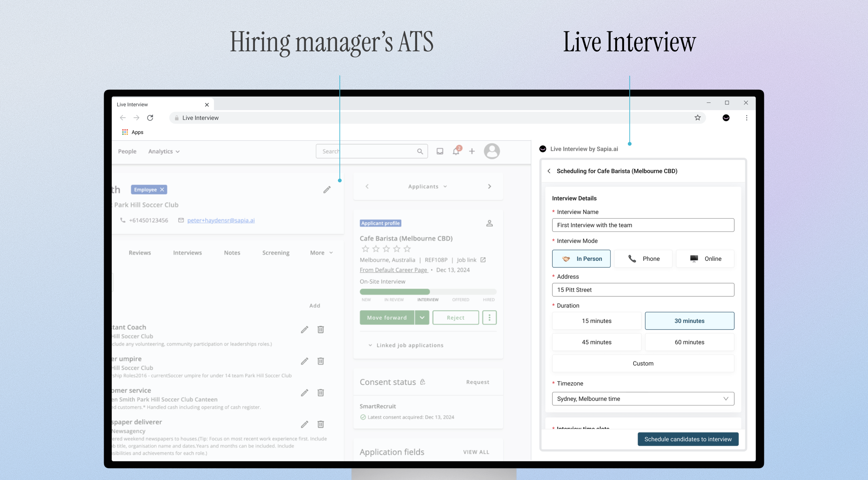Delete the Assistant Coach experience entry
868x480 pixels.
320,329
